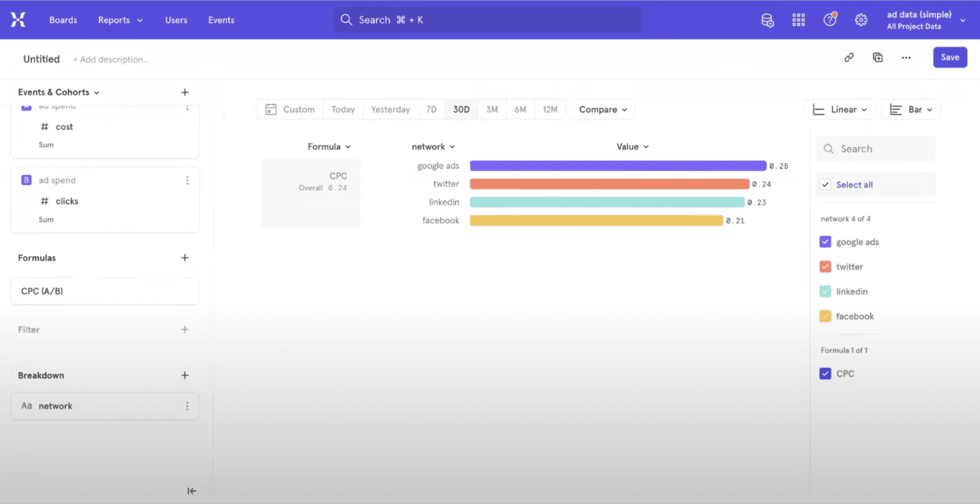
Task: Click the CPC Overall 0.24 summary cell
Action: click(x=310, y=193)
